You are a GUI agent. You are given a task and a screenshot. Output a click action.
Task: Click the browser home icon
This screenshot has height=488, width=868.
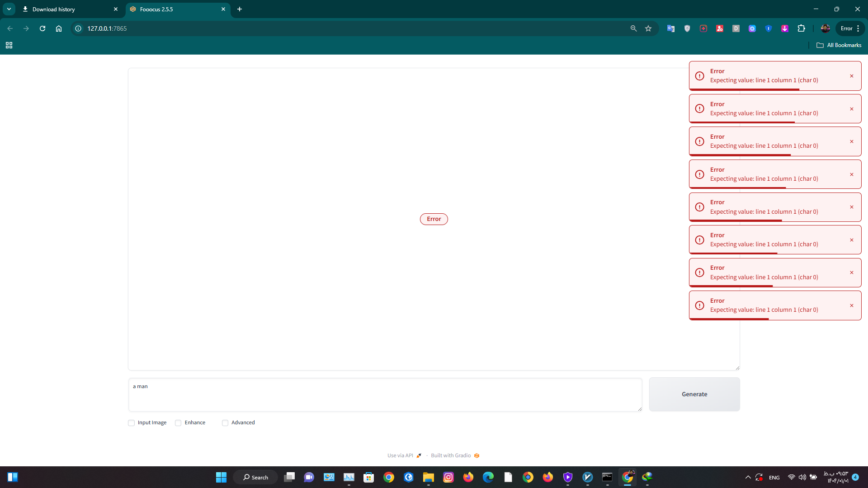pos(59,28)
